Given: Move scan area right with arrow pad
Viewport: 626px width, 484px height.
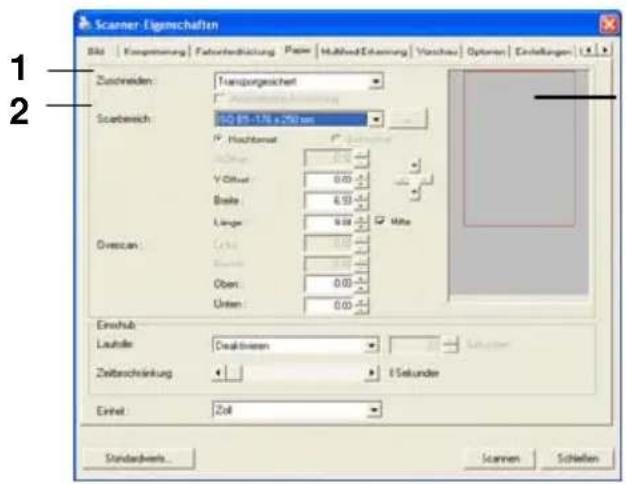Looking at the screenshot, I should pyautogui.click(x=426, y=181).
